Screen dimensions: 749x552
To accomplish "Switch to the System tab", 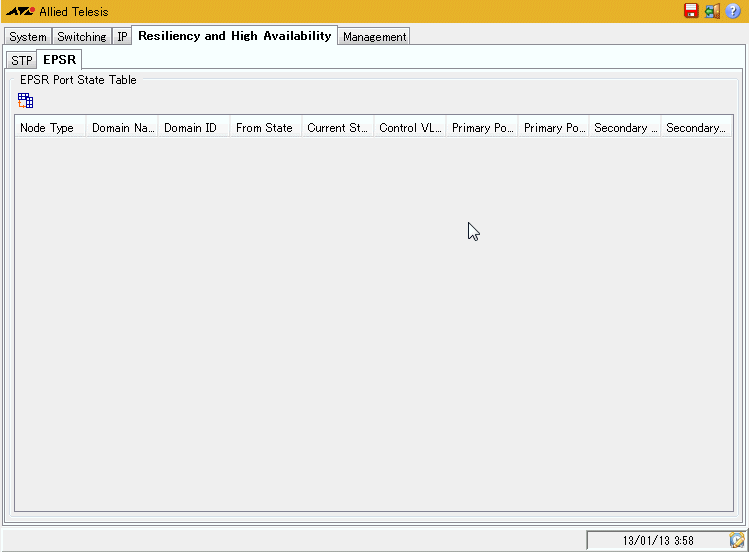I will pyautogui.click(x=28, y=37).
